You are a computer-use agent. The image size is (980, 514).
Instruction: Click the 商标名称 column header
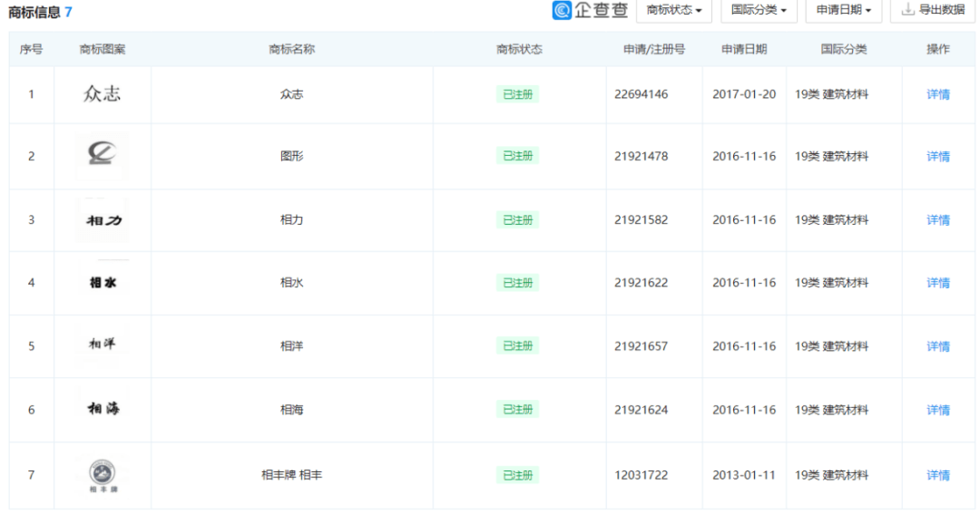pos(291,50)
